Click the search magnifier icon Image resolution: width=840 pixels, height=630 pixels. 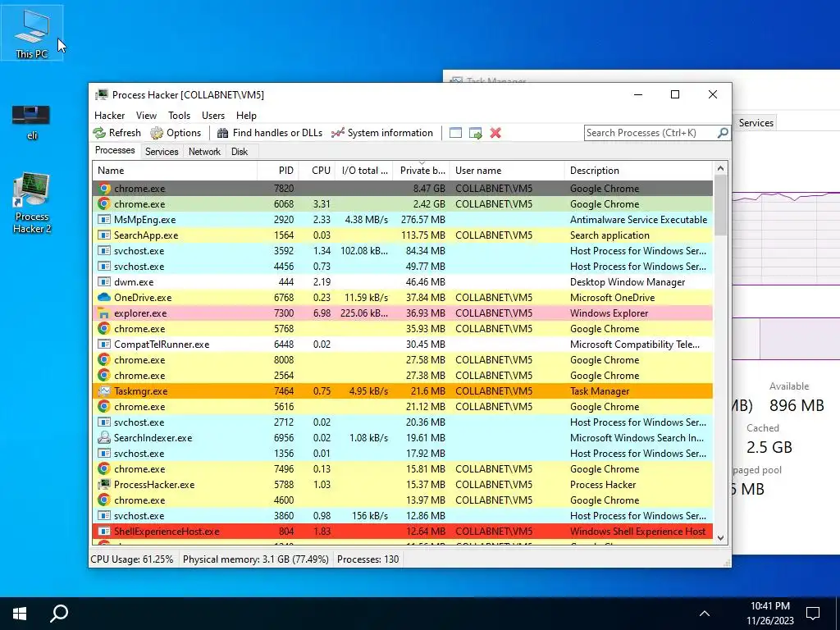click(x=723, y=132)
